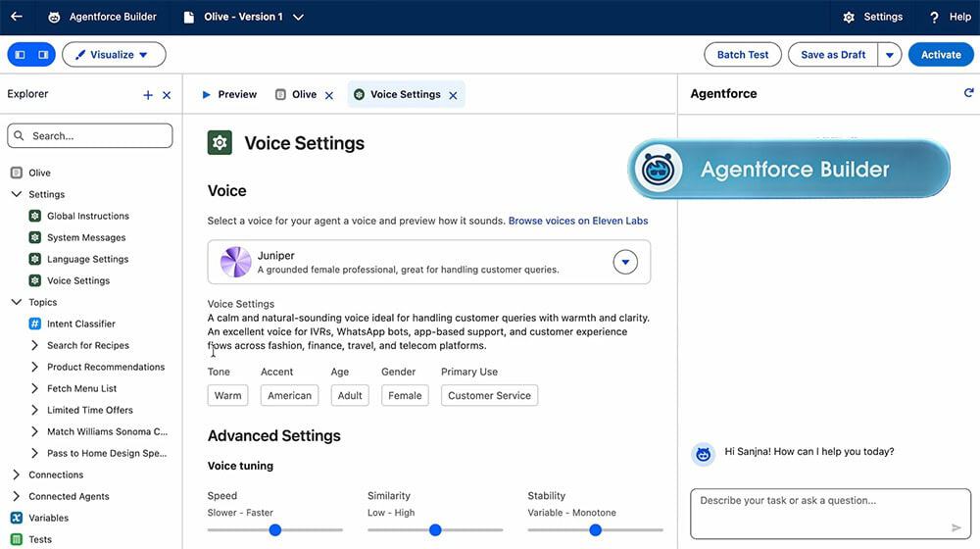Image resolution: width=980 pixels, height=549 pixels.
Task: Click the back arrow in header
Action: click(x=17, y=17)
